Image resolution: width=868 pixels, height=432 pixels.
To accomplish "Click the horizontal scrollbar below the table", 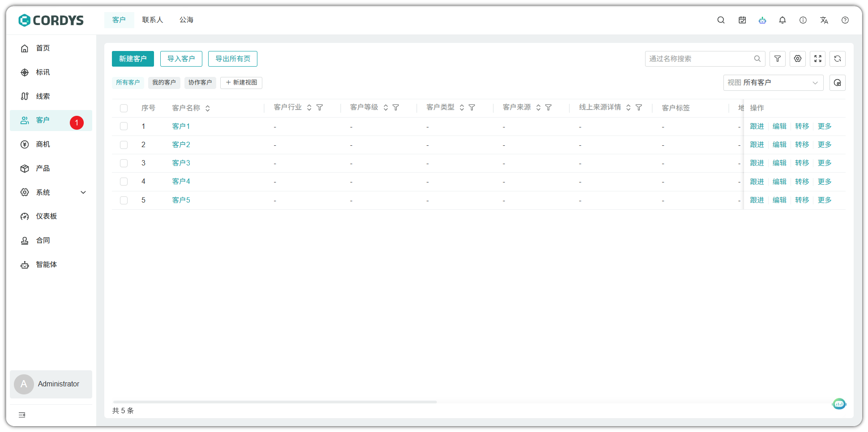I will click(x=275, y=402).
